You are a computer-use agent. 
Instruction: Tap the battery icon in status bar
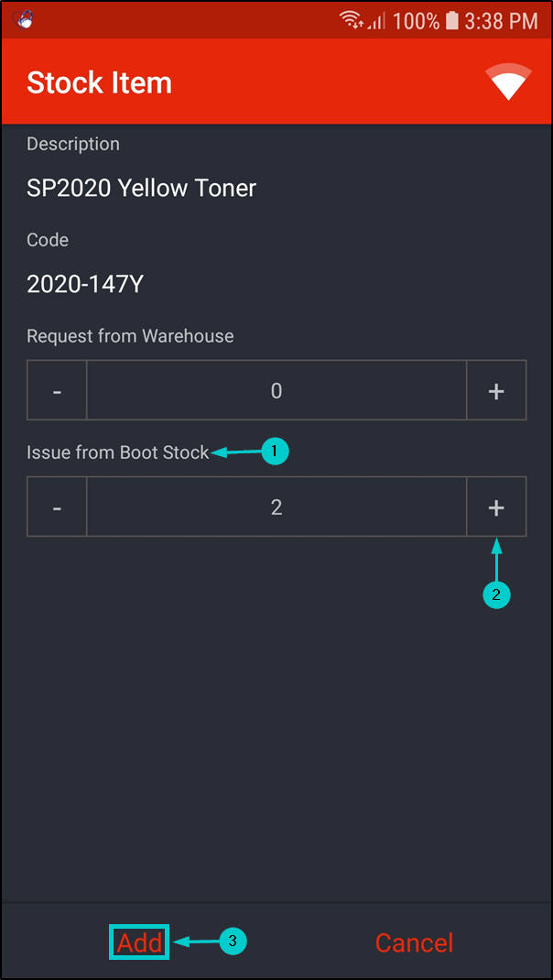[x=452, y=20]
